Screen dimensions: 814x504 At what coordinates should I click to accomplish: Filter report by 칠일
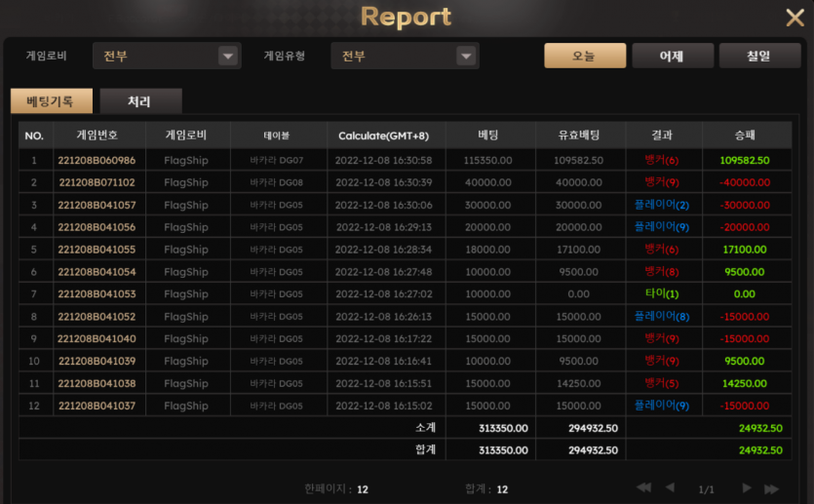(759, 56)
